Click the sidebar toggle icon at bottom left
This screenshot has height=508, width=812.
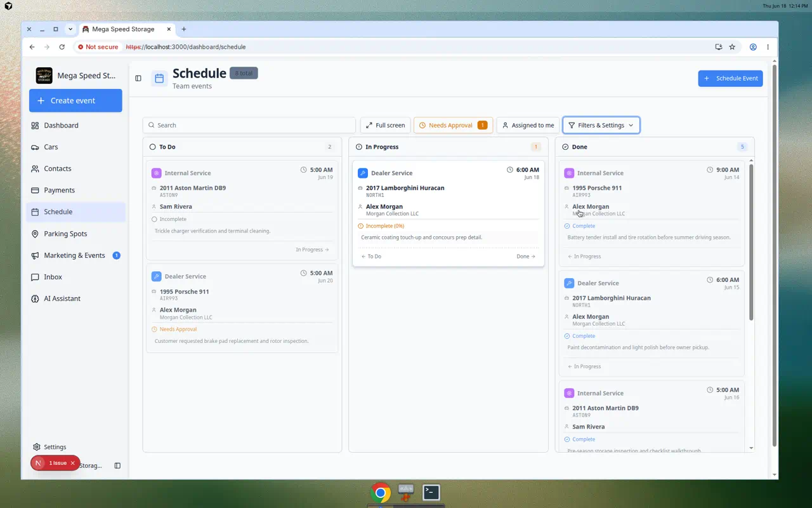coord(117,465)
